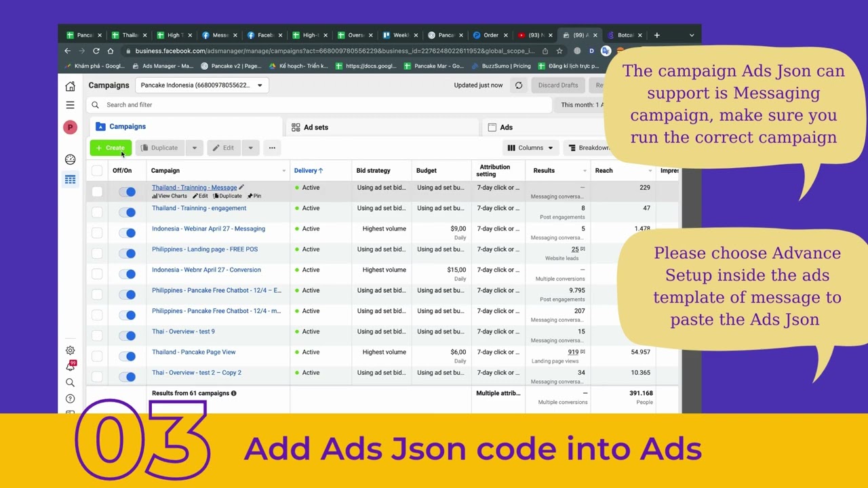Image resolution: width=868 pixels, height=488 pixels.
Task: Switch to the Botcake browser tab
Action: tap(625, 35)
